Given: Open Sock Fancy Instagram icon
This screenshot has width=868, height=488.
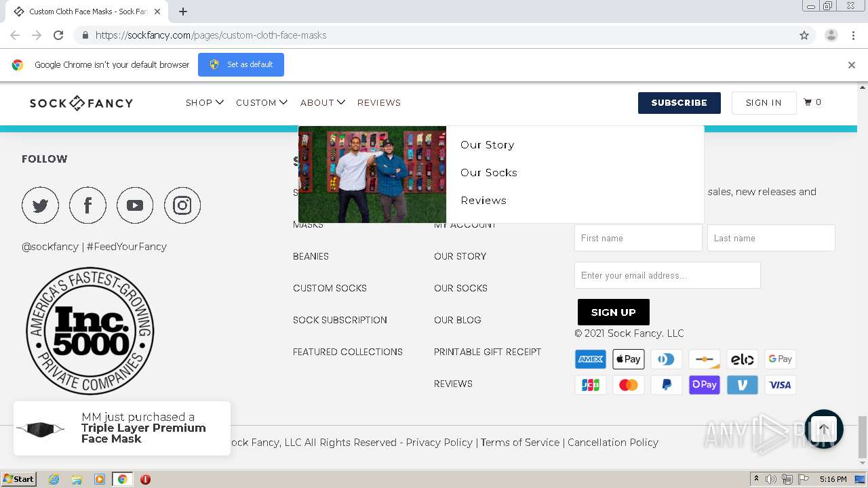Looking at the screenshot, I should [x=182, y=205].
